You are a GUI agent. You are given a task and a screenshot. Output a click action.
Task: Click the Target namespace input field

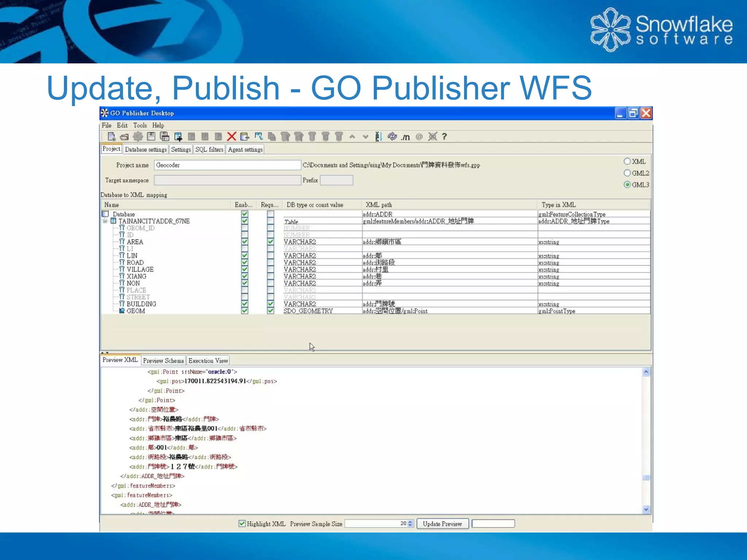(x=227, y=180)
